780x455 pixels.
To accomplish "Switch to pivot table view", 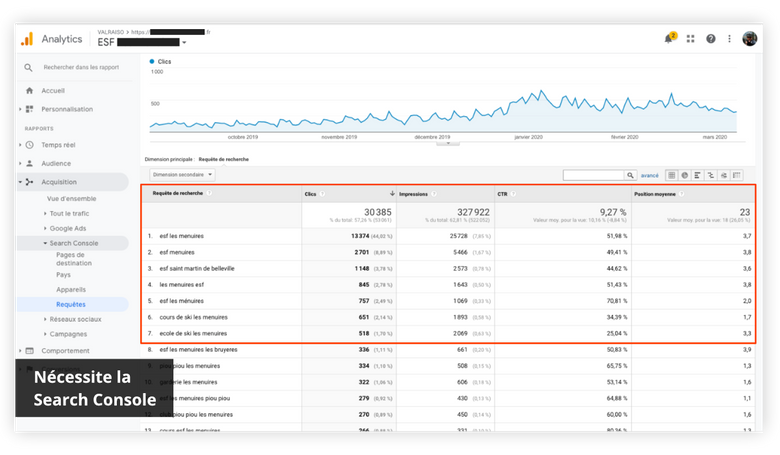I will click(737, 175).
